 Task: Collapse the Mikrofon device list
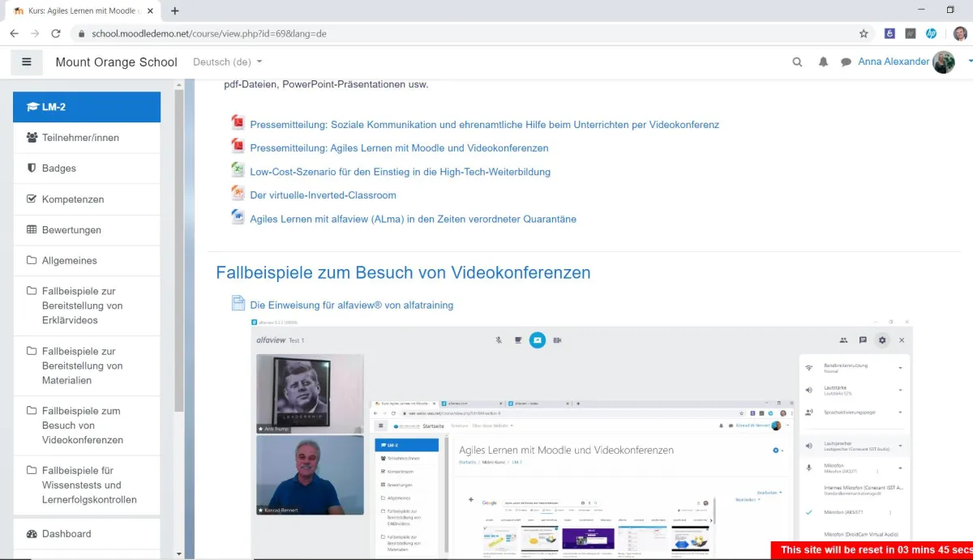[900, 468]
